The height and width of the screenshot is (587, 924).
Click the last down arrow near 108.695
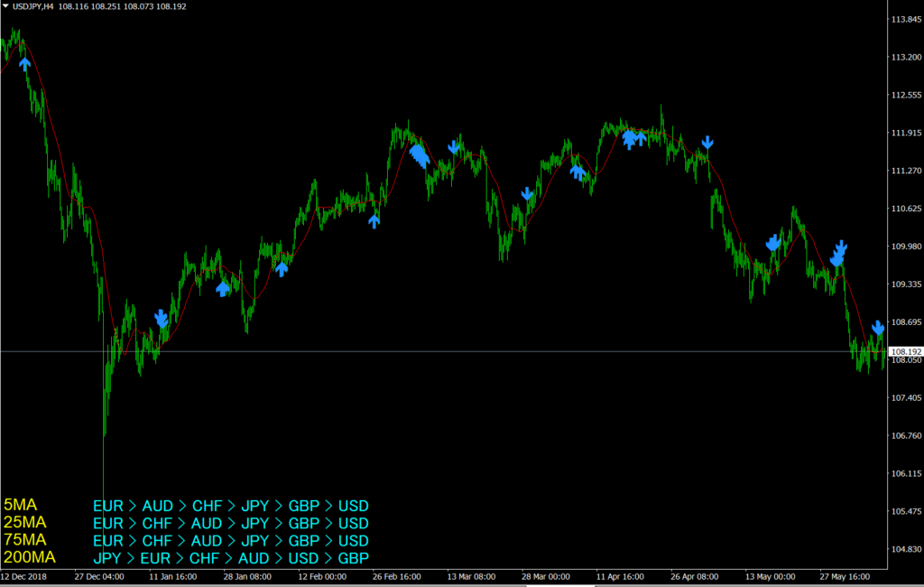(877, 328)
